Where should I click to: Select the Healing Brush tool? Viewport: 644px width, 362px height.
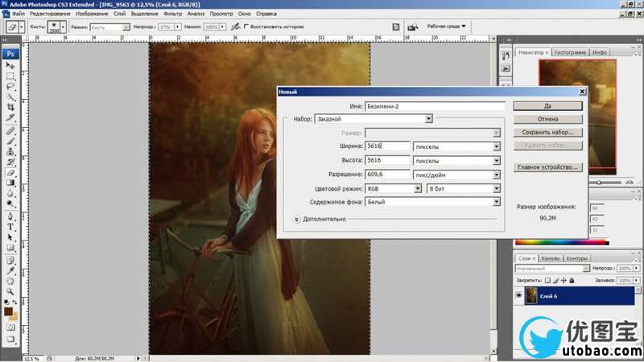click(10, 131)
